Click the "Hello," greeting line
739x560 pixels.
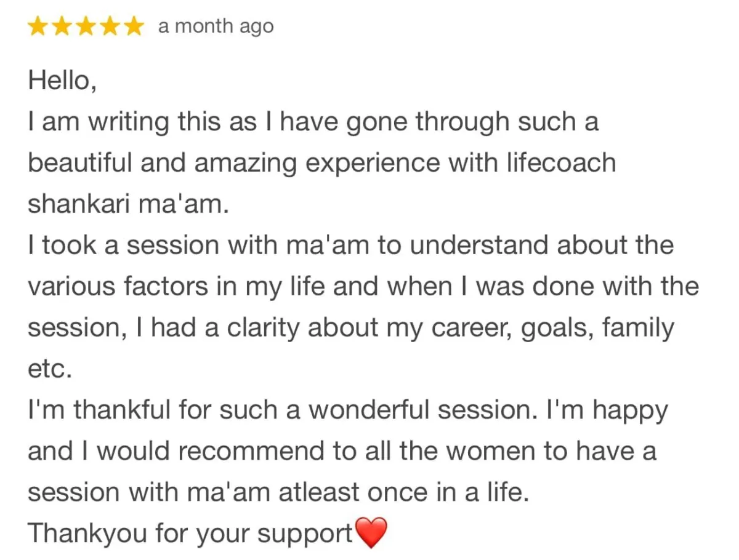(62, 81)
